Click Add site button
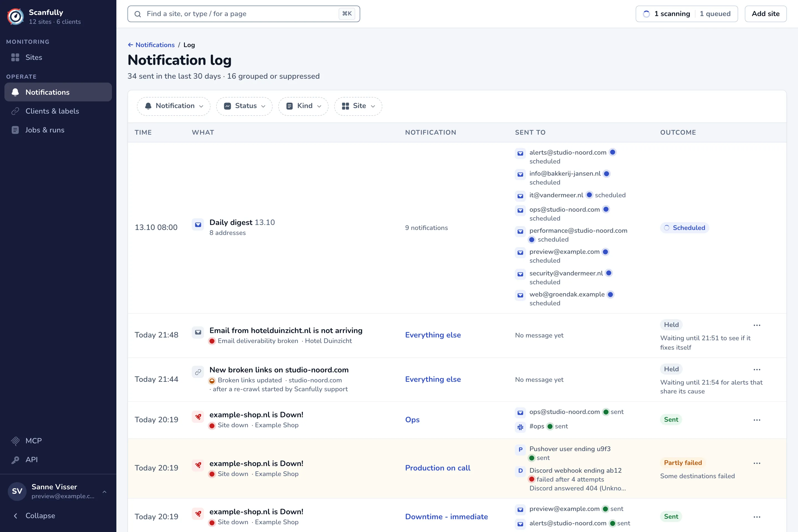This screenshot has height=532, width=798. [x=765, y=14]
